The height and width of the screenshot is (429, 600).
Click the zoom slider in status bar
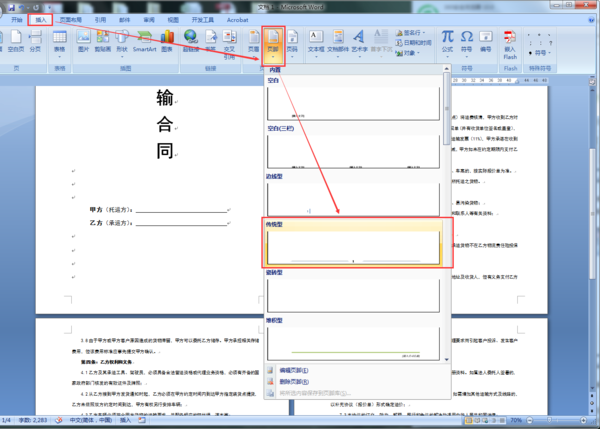pos(556,420)
